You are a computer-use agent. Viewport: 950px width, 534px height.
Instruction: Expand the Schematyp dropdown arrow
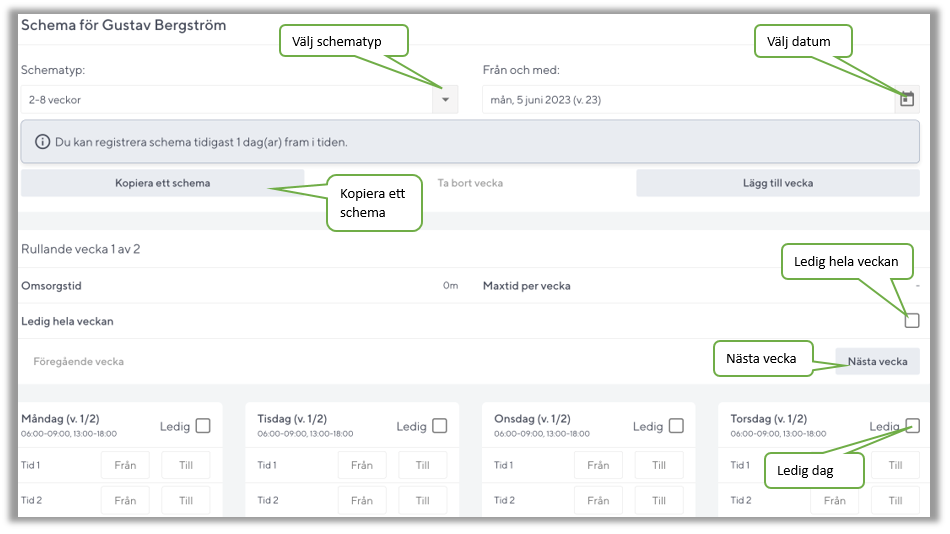click(445, 99)
